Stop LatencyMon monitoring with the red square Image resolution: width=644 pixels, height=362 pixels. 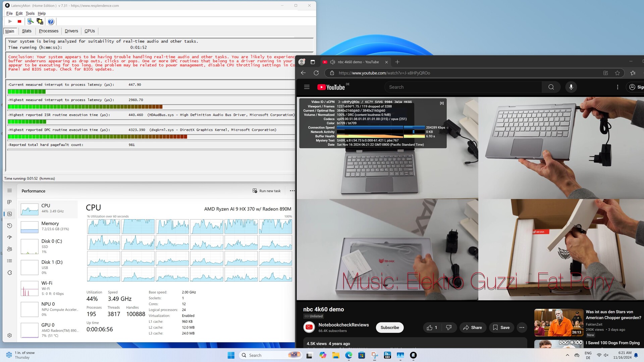tap(19, 21)
